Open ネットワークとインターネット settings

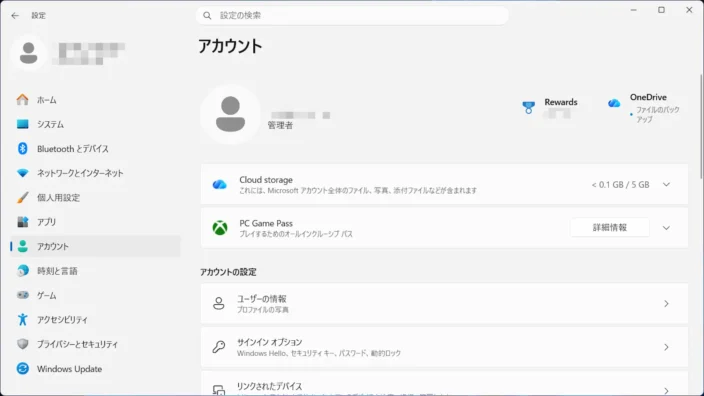click(x=95, y=173)
